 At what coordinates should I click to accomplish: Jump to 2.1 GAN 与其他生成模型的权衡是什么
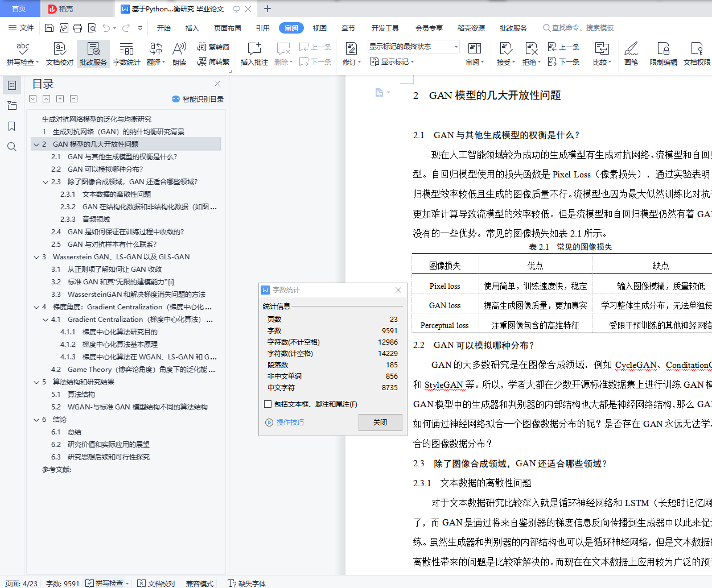[x=114, y=157]
